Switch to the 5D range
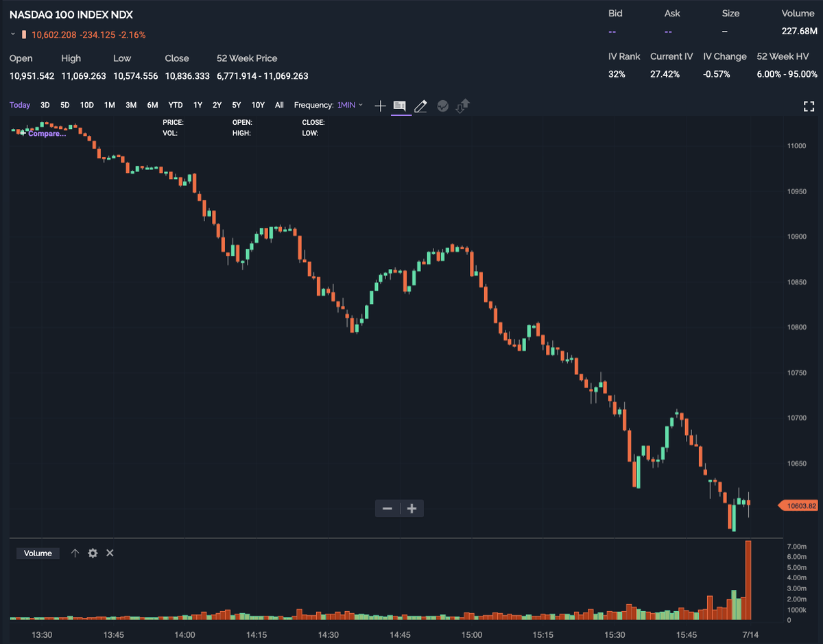Image resolution: width=823 pixels, height=644 pixels. [65, 105]
